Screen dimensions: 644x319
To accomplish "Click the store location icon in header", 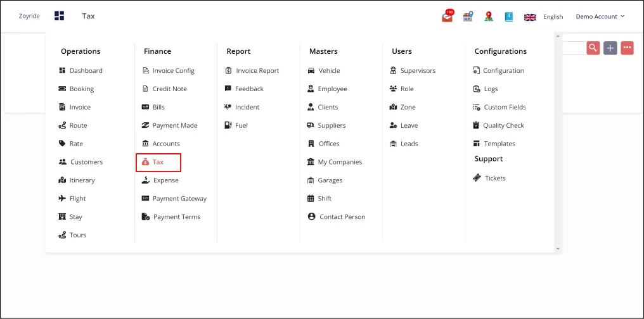I will tap(468, 16).
